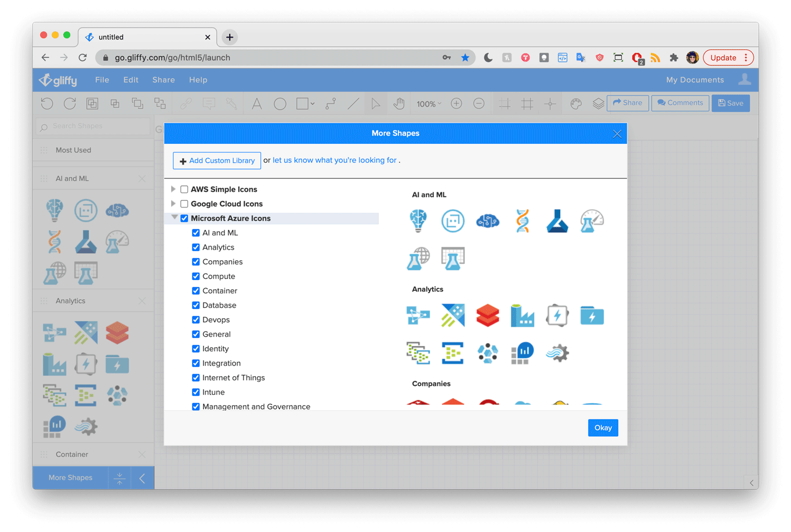Select the Text tool in the toolbar
791x532 pixels.
pyautogui.click(x=256, y=104)
